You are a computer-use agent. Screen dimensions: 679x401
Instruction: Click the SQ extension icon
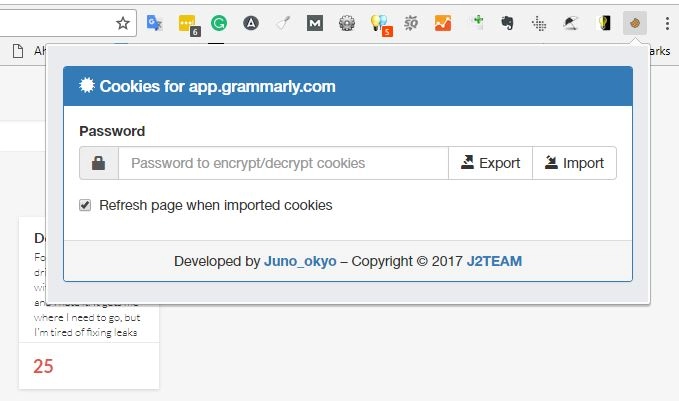[411, 23]
